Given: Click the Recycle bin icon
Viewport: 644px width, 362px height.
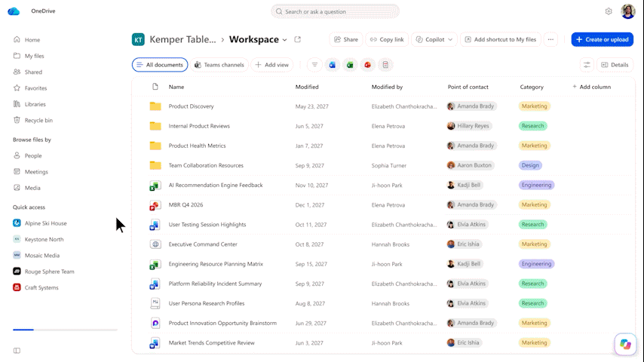Looking at the screenshot, I should (17, 120).
